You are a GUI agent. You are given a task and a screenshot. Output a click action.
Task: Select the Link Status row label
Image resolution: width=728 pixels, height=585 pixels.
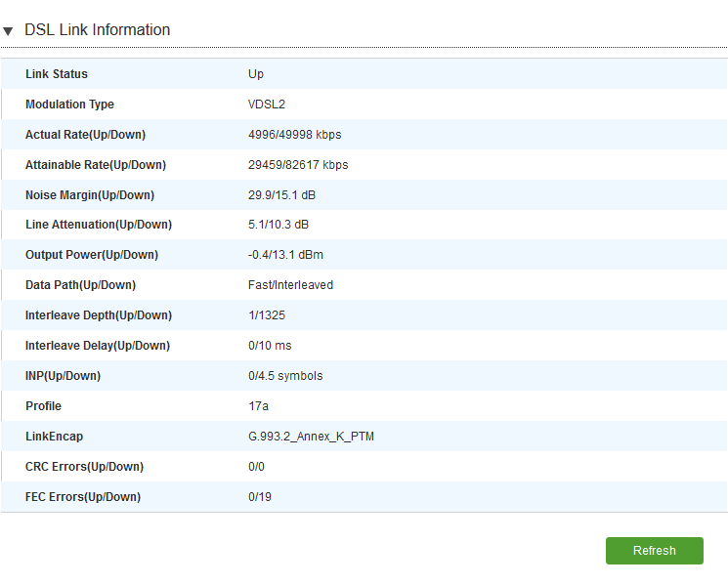tap(57, 74)
